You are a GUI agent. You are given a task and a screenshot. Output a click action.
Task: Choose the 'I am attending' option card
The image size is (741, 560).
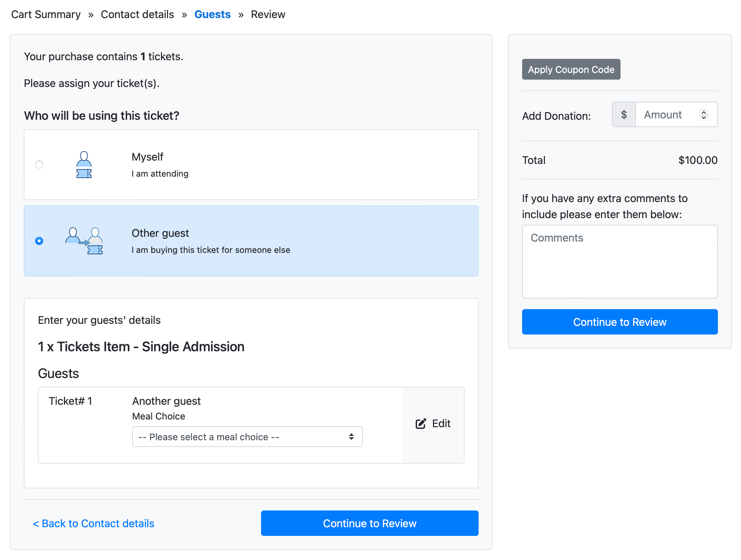(x=251, y=165)
